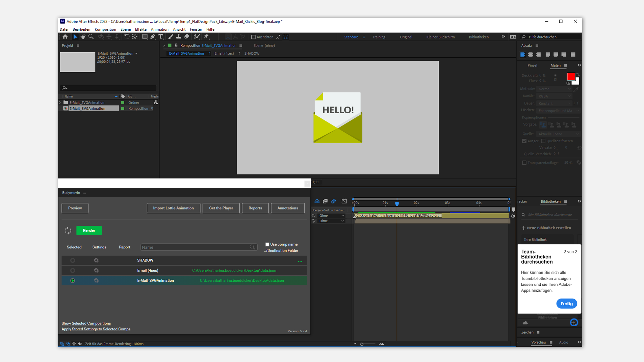Select the Selection arrow tool
This screenshot has width=644, height=362.
75,37
